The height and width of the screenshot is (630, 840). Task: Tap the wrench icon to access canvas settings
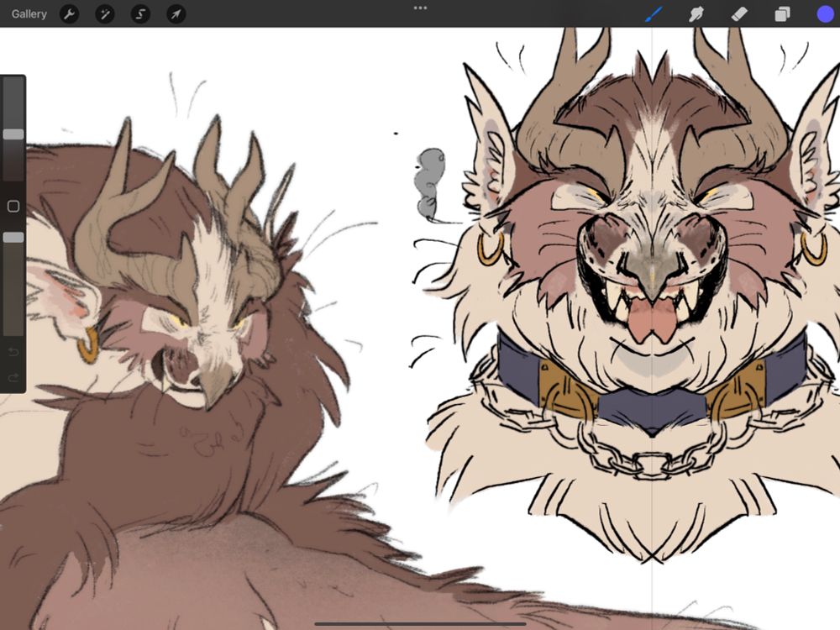70,13
